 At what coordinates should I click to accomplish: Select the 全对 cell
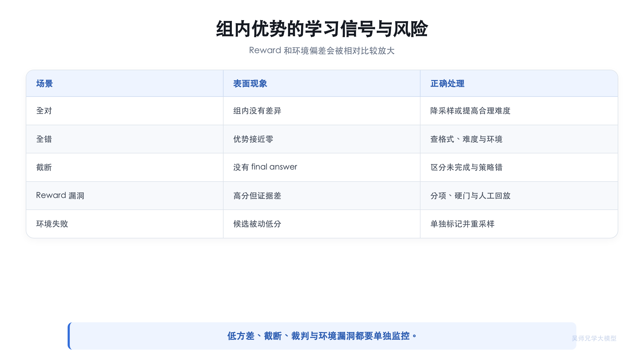125,111
